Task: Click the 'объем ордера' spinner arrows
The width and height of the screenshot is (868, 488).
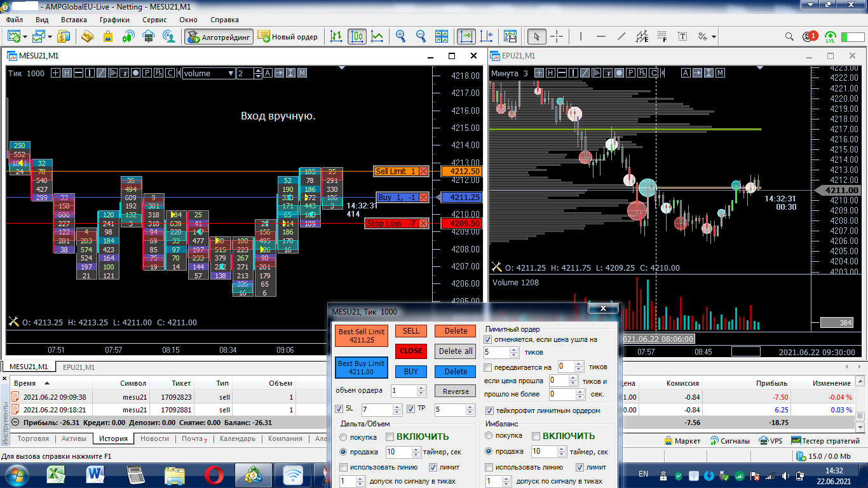Action: [x=421, y=391]
